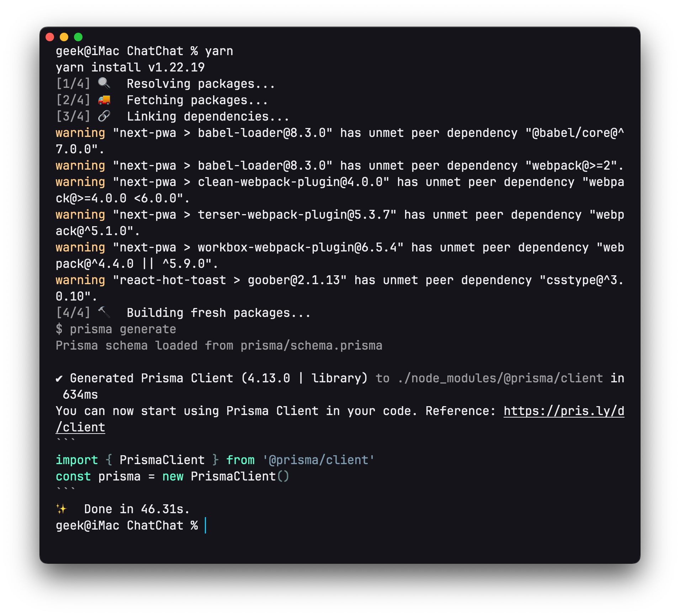Click the react-hot-toast warning line
680x616 pixels.
pos(340,280)
